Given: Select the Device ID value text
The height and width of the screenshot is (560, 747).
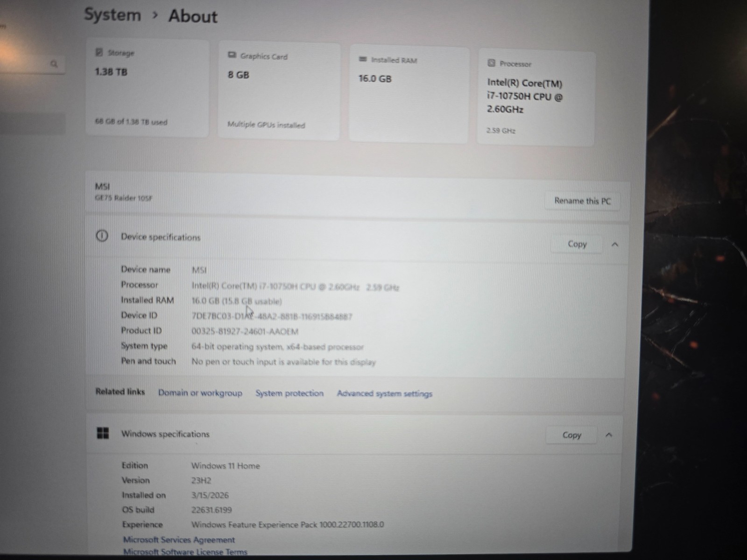Looking at the screenshot, I should pyautogui.click(x=272, y=316).
